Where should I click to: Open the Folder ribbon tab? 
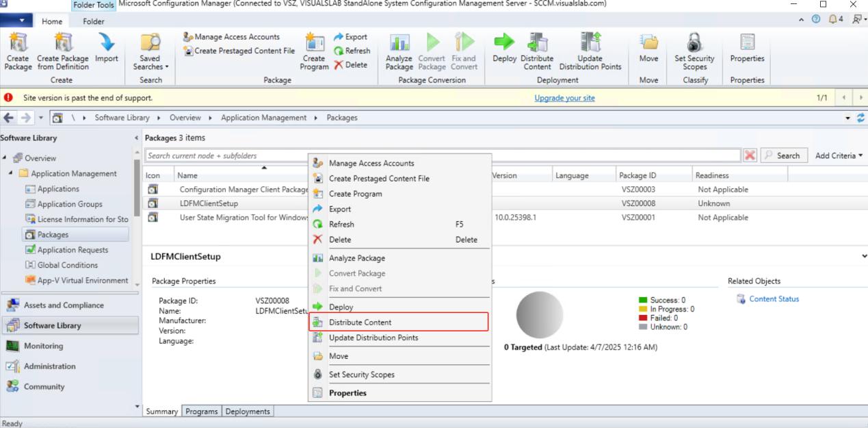click(94, 21)
